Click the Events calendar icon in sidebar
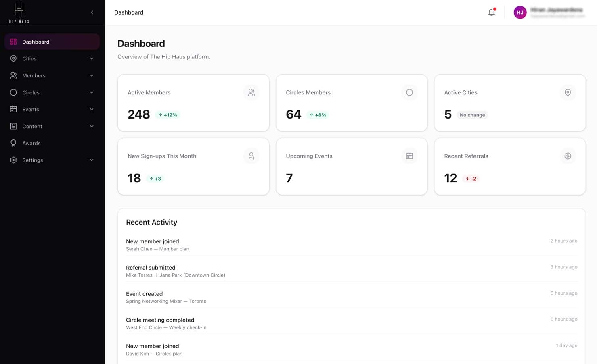Viewport: 597px width, 364px height. 13,109
